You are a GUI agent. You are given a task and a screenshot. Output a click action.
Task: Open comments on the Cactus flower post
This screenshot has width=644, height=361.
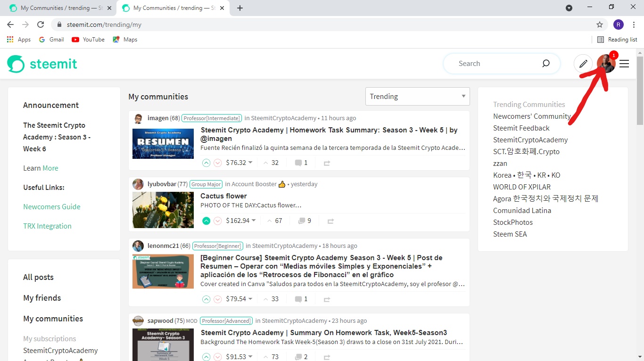click(305, 221)
